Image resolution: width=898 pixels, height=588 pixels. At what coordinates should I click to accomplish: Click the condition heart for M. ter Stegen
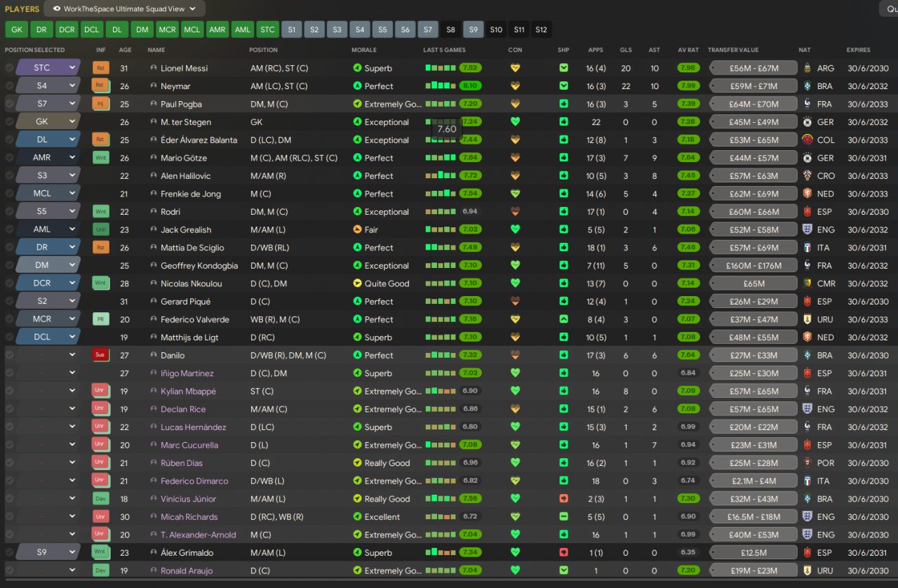(x=515, y=122)
